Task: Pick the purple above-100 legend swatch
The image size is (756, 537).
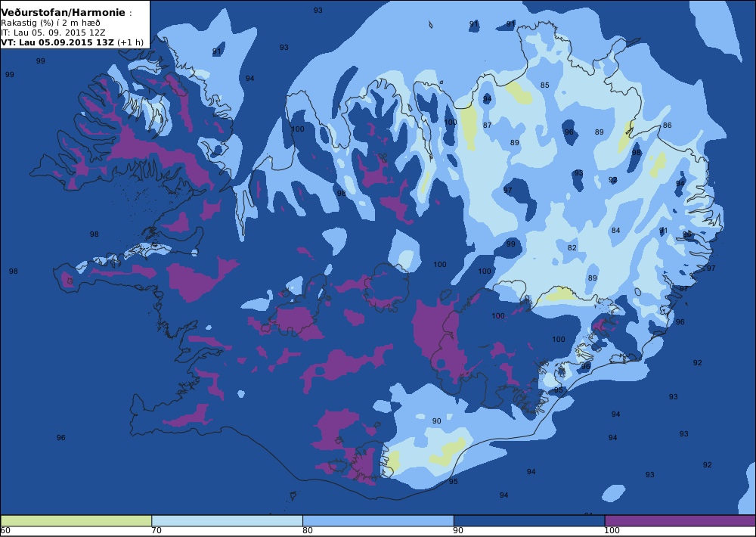Action: [680, 520]
